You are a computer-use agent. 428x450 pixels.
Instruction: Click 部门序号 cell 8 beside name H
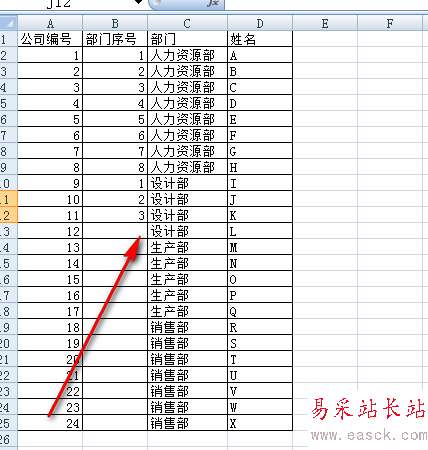tap(115, 167)
